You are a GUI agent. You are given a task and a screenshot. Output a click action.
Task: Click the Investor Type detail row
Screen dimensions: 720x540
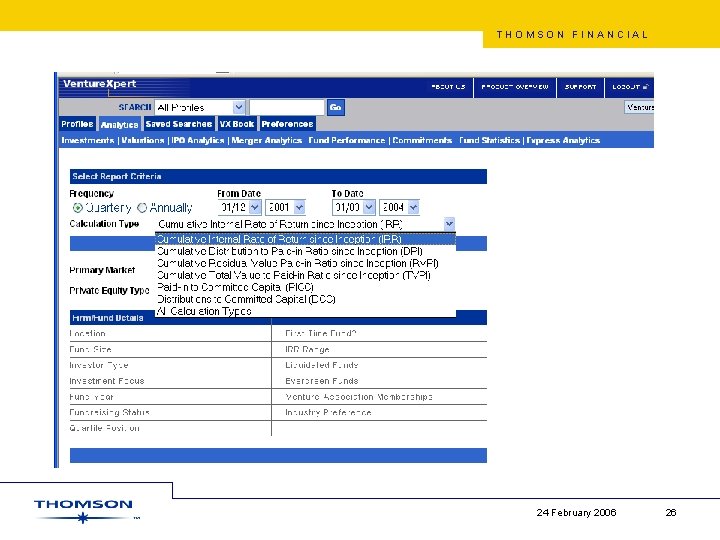point(170,365)
